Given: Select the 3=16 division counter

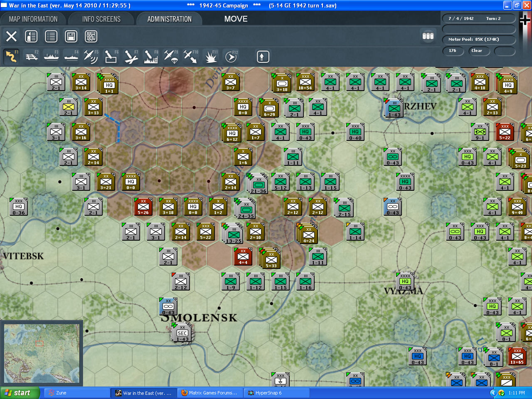Looking at the screenshot, I should pyautogui.click(x=81, y=132).
